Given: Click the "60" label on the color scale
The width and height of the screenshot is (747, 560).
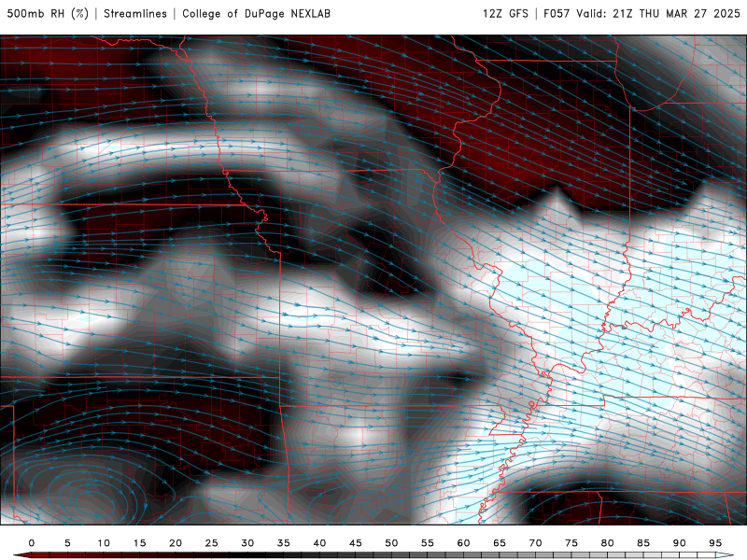Looking at the screenshot, I should click(463, 543).
